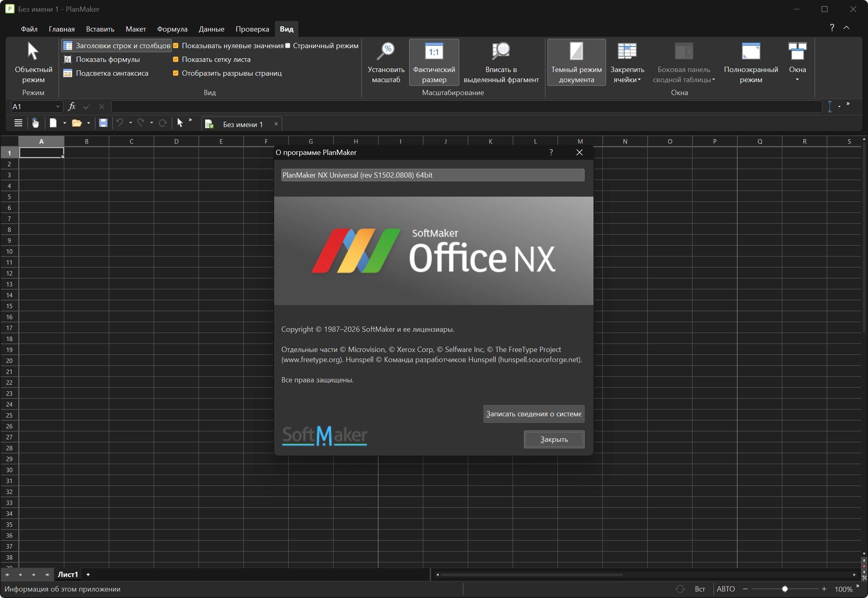Viewport: 868px width, 598px height.
Task: Click the formula cancel X icon
Action: [101, 107]
